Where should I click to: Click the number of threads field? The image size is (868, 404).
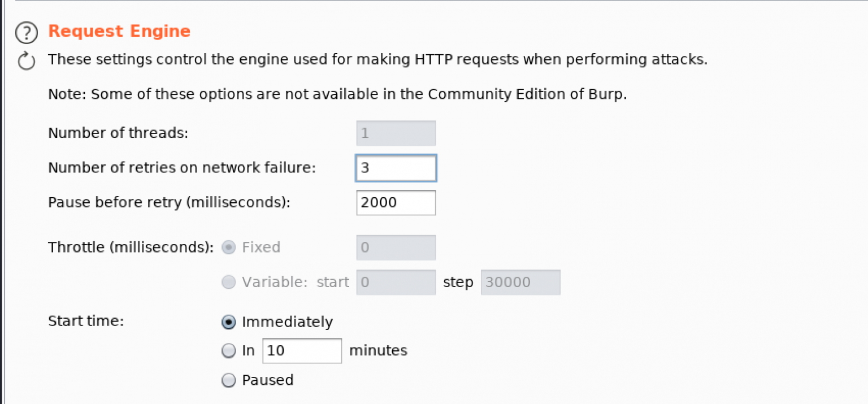396,133
